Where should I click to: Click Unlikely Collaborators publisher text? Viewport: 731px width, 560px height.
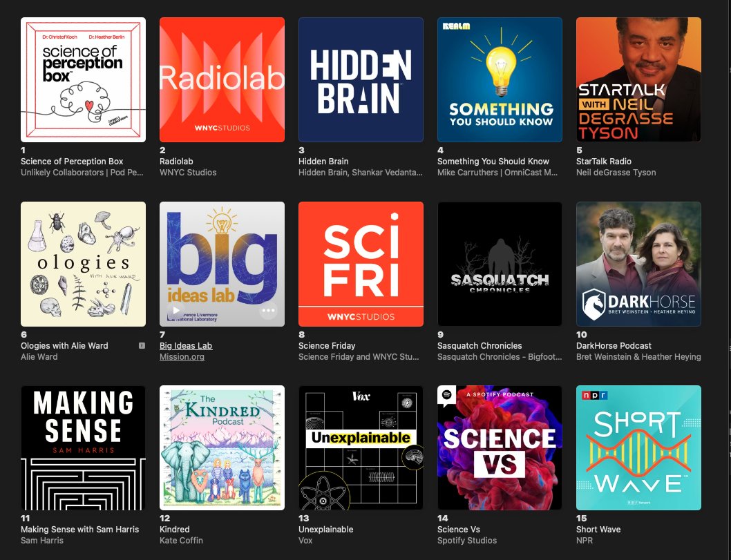coord(82,173)
